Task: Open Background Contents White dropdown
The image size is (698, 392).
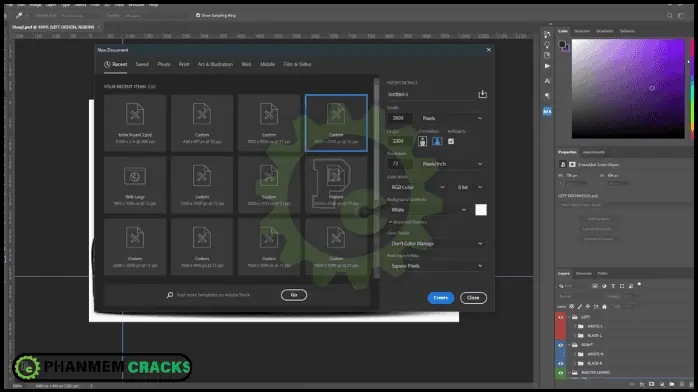Action: pos(428,210)
